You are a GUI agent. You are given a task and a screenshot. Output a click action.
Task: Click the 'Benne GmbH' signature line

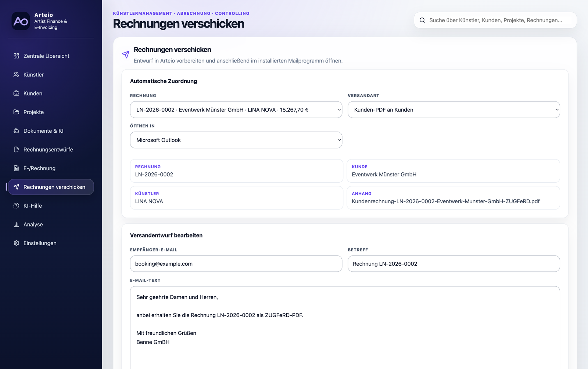click(153, 342)
